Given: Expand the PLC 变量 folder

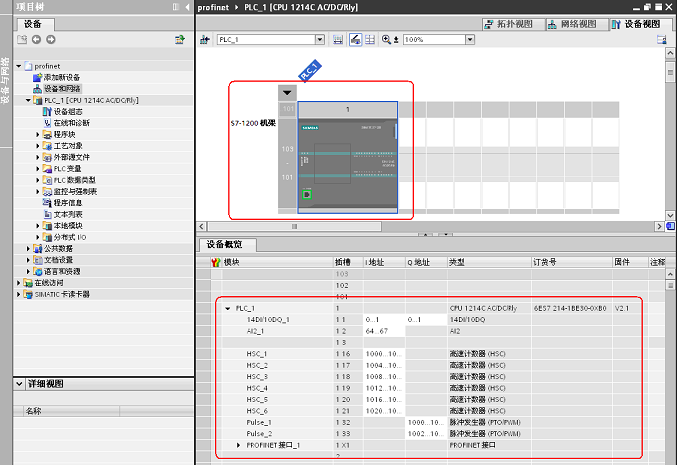Looking at the screenshot, I should (x=38, y=169).
